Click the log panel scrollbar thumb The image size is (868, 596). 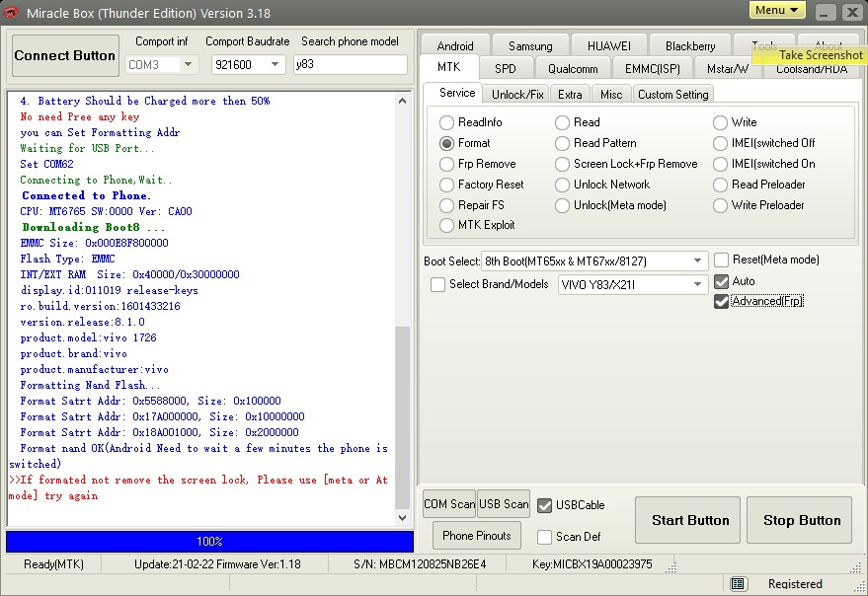(x=403, y=417)
